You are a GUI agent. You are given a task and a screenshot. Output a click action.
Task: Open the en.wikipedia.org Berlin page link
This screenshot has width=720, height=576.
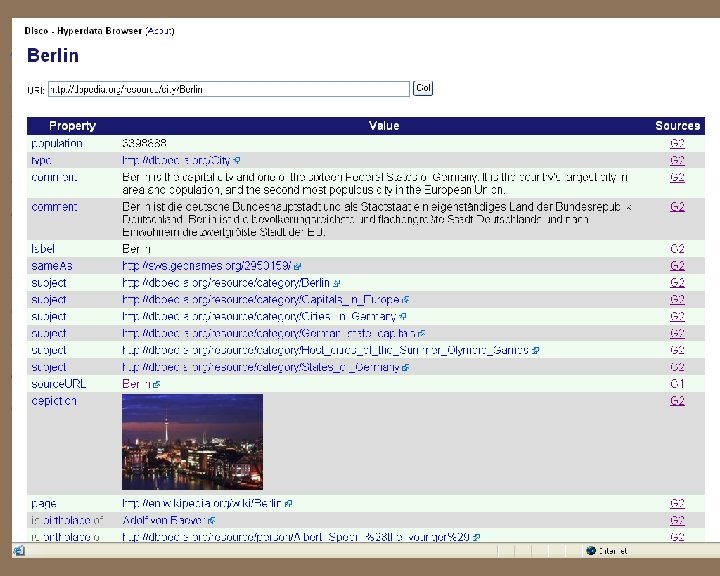[202, 503]
